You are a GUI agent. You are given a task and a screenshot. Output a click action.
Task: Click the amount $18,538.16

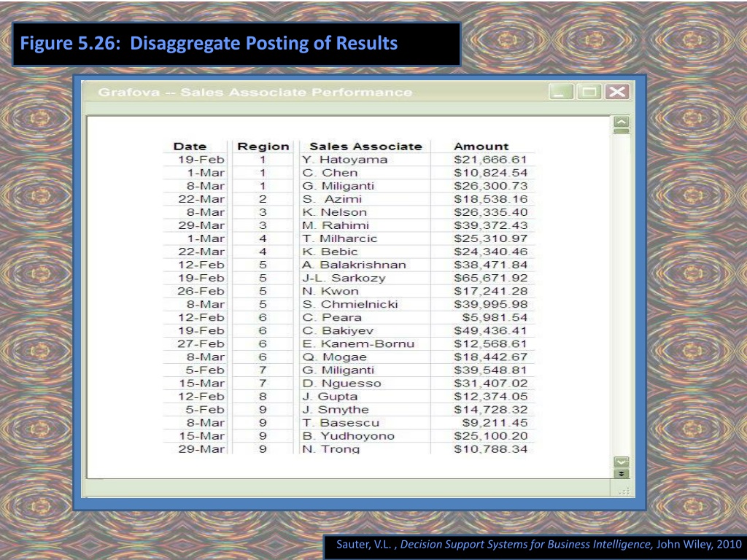[490, 199]
